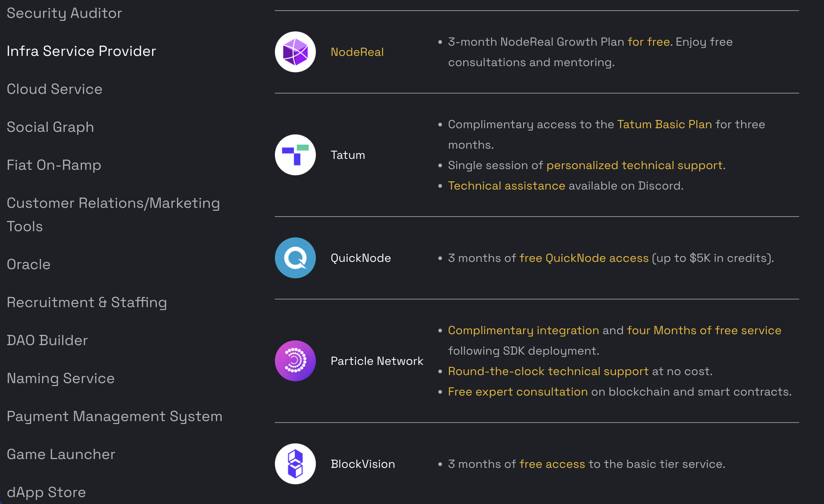824x504 pixels.
Task: Click the Particle Network spiral logo
Action: tap(295, 361)
